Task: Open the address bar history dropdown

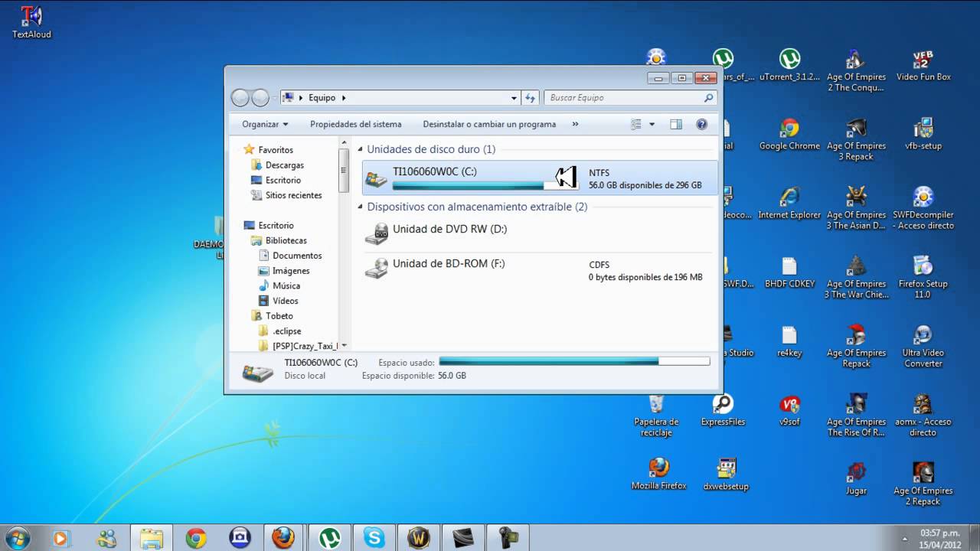Action: 514,98
